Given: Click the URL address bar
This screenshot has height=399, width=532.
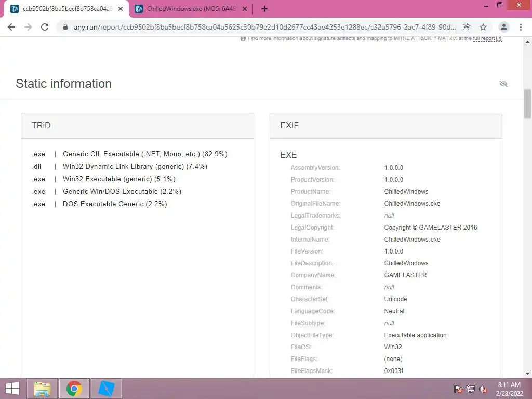Looking at the screenshot, I should 264,27.
